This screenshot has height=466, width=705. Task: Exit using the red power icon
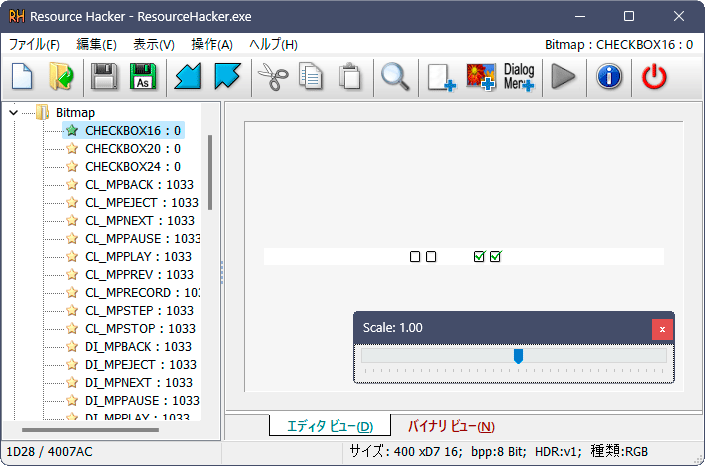654,76
